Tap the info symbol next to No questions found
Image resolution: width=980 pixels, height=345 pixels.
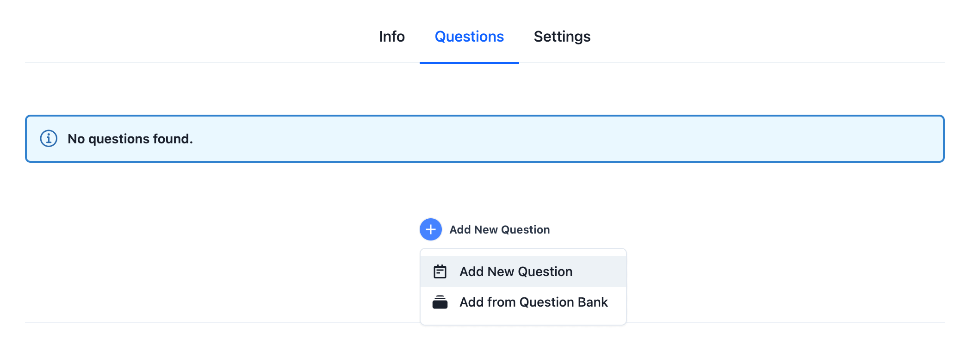pyautogui.click(x=48, y=138)
